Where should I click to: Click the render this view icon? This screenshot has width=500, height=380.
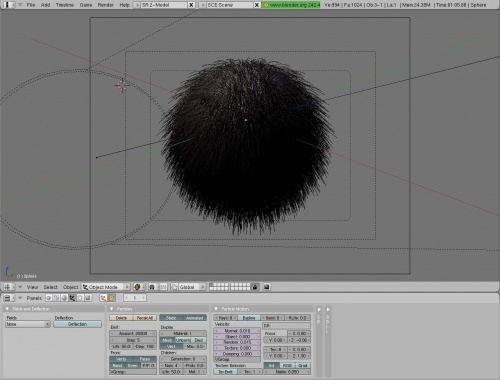(x=267, y=287)
